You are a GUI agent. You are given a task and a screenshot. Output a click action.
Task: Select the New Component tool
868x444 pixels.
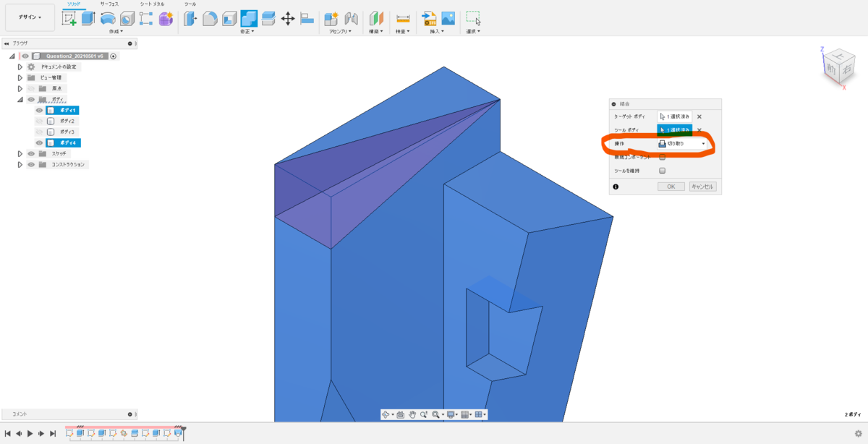[332, 19]
